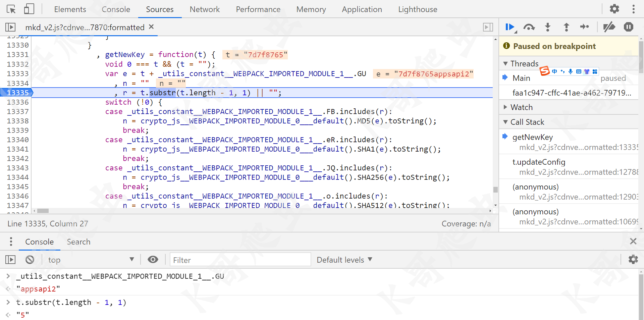The image size is (644, 320).
Task: Focus the console Filter input field
Action: 240,260
